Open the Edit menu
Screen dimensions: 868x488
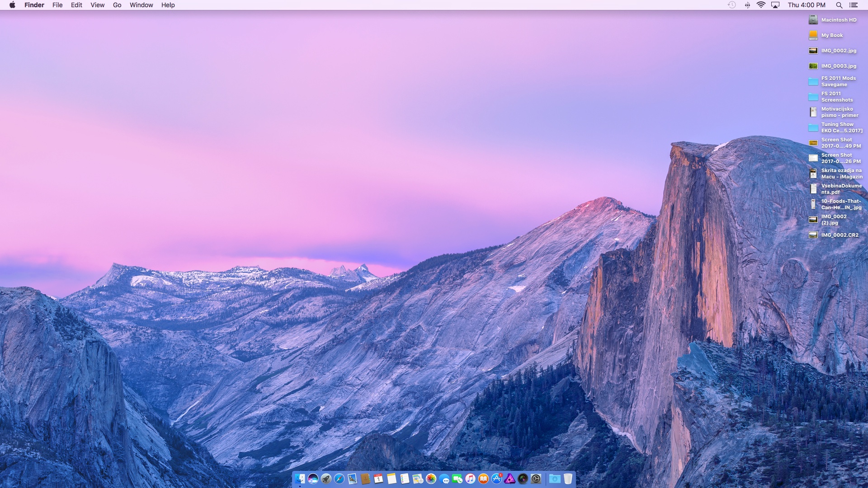pos(76,5)
